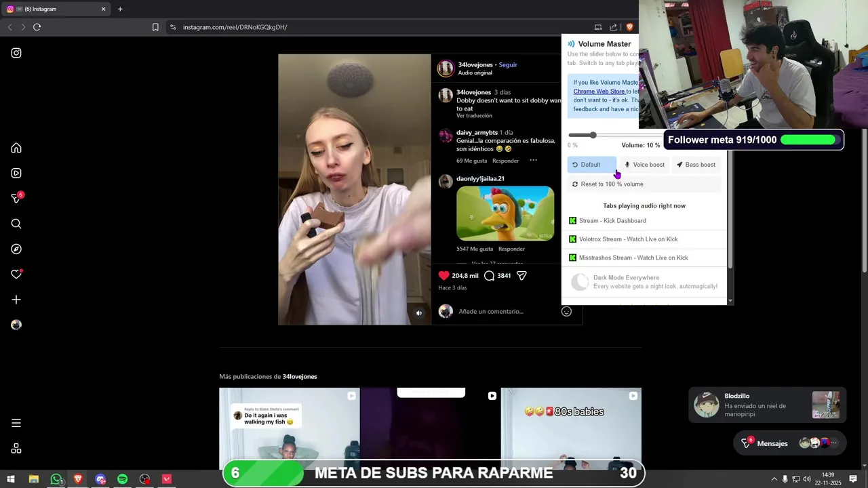This screenshot has width=868, height=488.
Task: Open direct messages icon with badge 6
Action: [17, 198]
